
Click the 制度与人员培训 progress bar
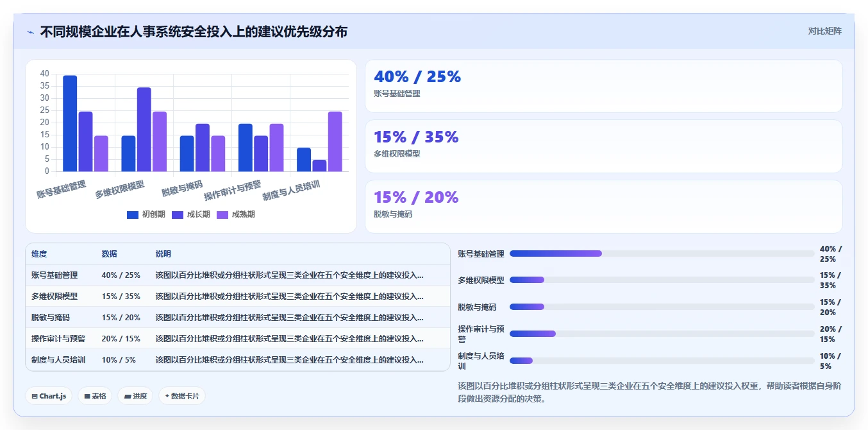662,361
